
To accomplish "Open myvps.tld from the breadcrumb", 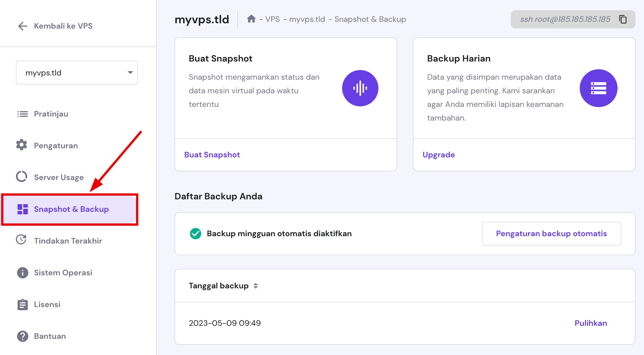I will (x=308, y=19).
